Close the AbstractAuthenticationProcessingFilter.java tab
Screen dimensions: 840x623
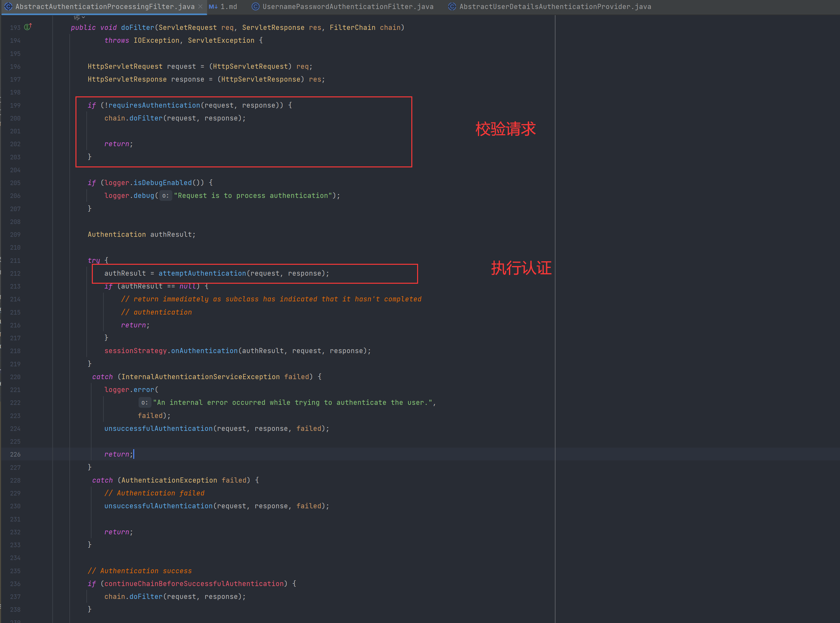[x=200, y=6]
